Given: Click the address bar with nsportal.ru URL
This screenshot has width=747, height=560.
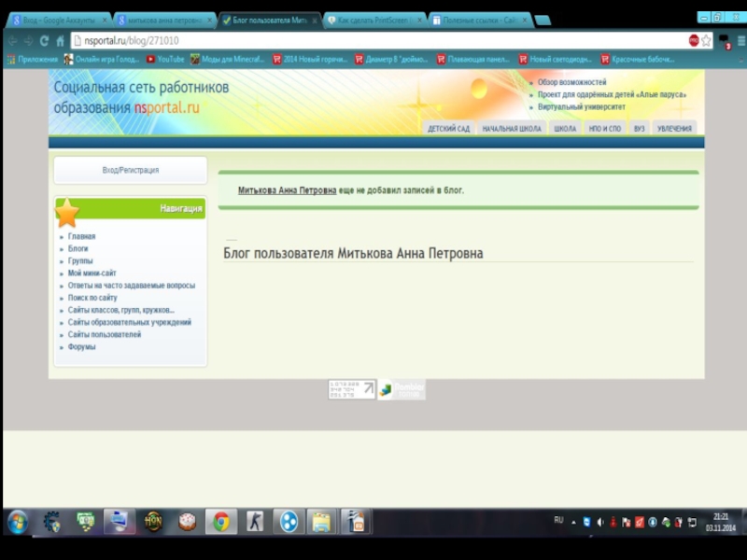Looking at the screenshot, I should pyautogui.click(x=373, y=40).
